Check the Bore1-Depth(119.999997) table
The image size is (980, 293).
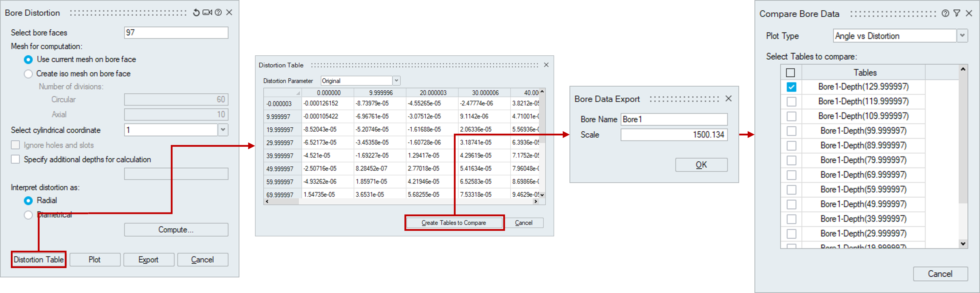pos(791,101)
